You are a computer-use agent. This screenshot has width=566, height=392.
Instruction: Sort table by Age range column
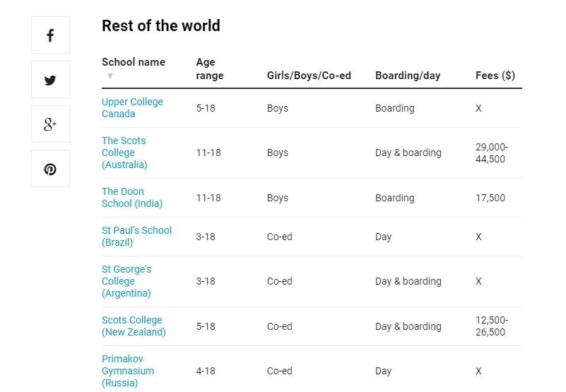[x=209, y=69]
